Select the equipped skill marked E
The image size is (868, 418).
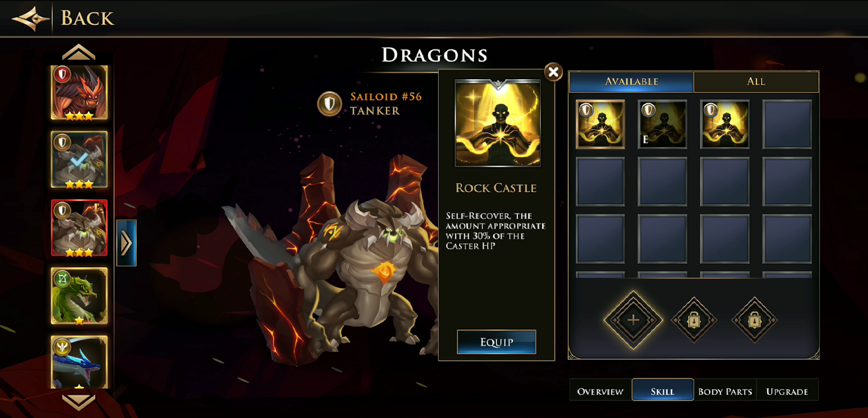(x=662, y=124)
